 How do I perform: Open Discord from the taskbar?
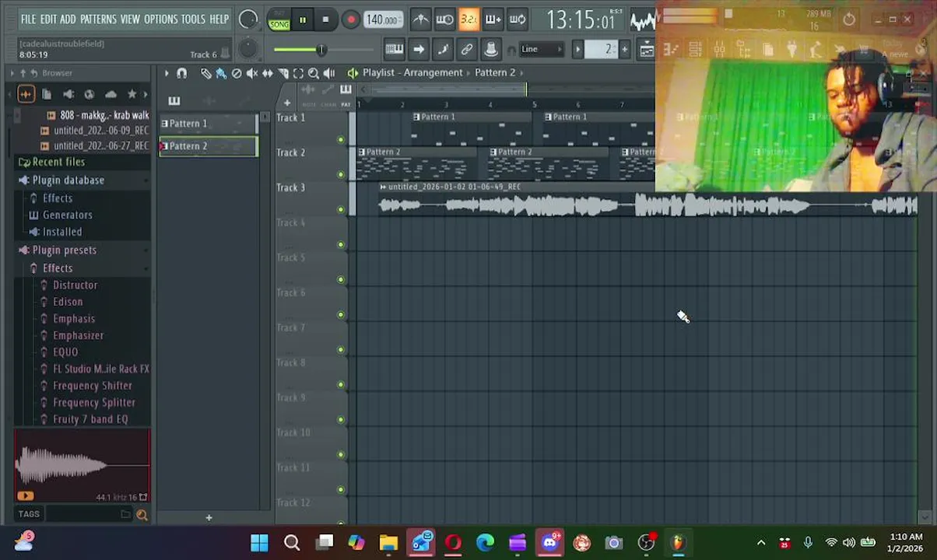pos(550,543)
